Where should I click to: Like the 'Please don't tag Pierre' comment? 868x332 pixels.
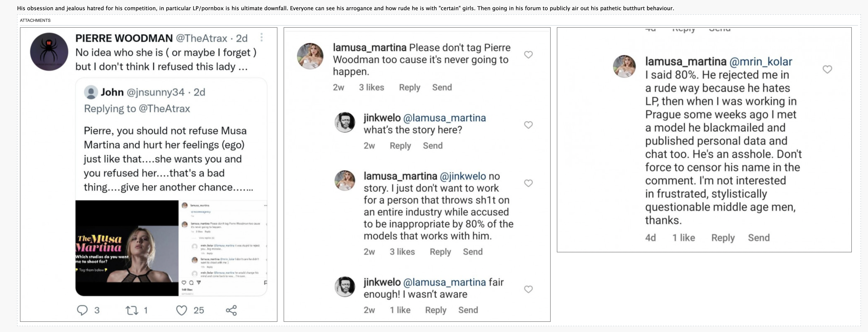point(528,55)
